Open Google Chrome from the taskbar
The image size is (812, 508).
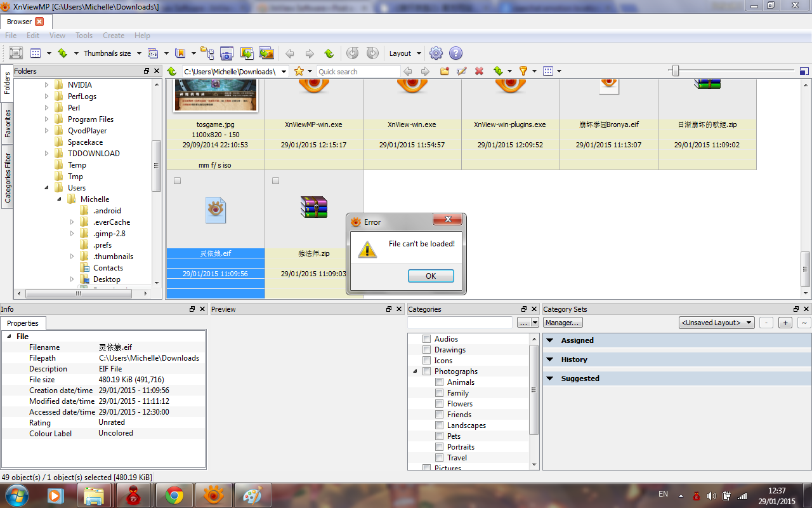174,495
